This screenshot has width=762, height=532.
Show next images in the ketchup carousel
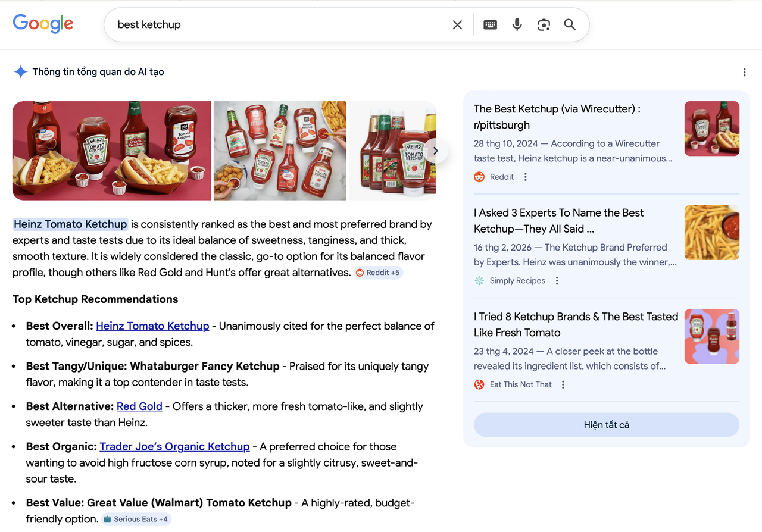point(436,151)
